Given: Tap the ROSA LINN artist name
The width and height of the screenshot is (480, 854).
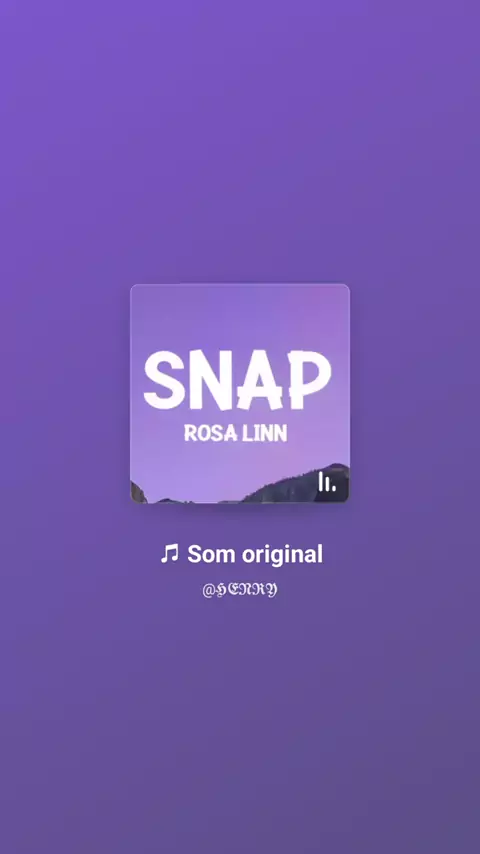Looking at the screenshot, I should click(x=235, y=433).
